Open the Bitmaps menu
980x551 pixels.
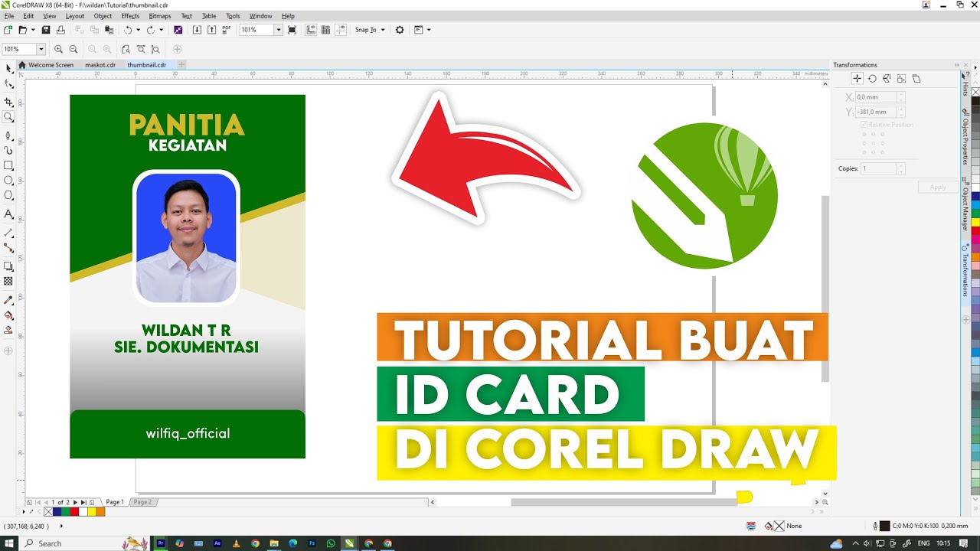pyautogui.click(x=160, y=16)
